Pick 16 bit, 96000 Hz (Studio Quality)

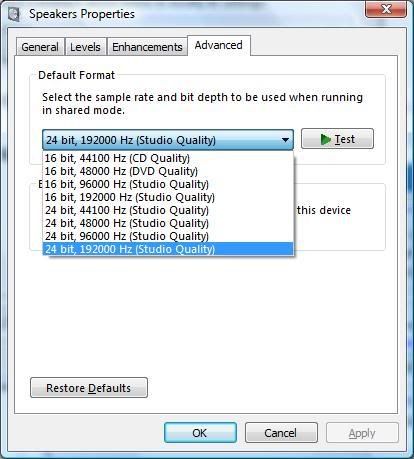(168, 184)
